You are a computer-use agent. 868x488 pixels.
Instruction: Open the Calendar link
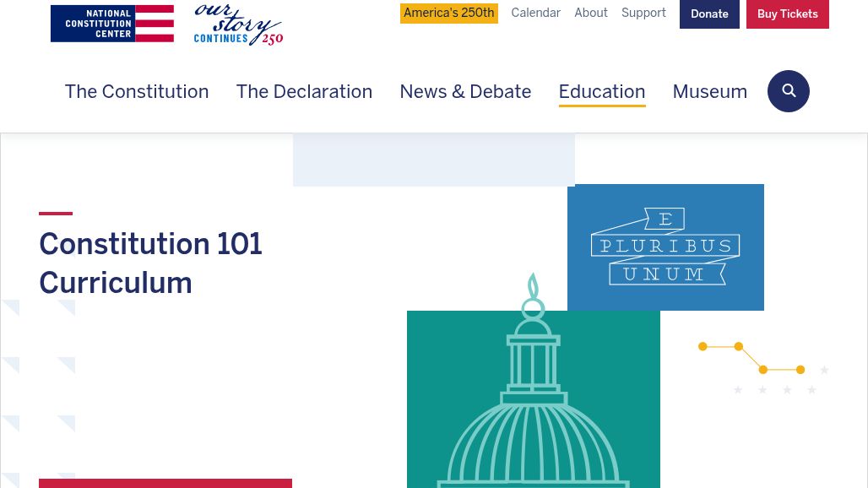click(535, 14)
